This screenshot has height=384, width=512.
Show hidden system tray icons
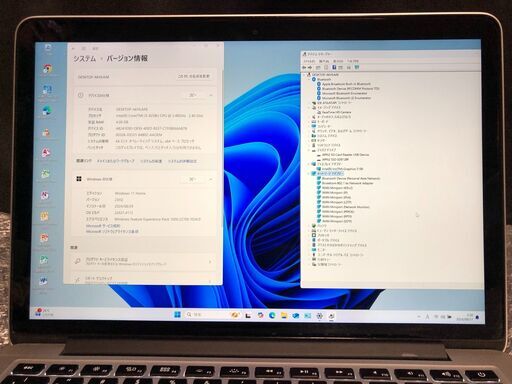[x=419, y=317]
